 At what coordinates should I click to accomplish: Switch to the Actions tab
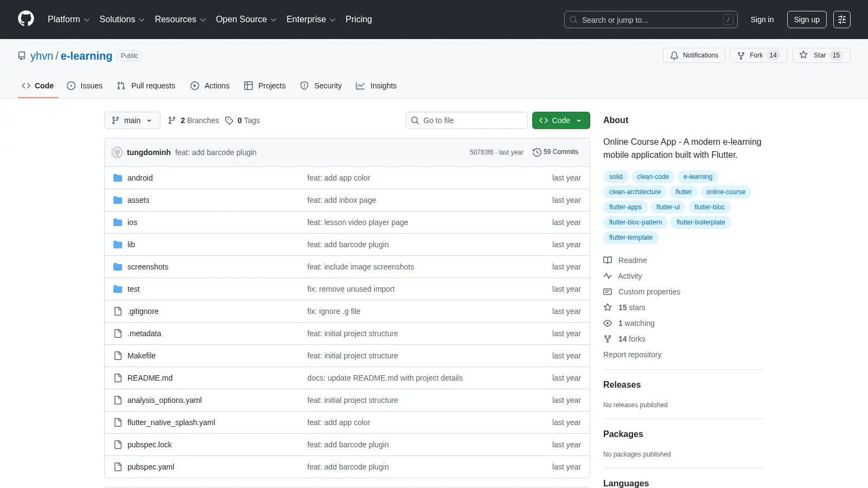[210, 86]
